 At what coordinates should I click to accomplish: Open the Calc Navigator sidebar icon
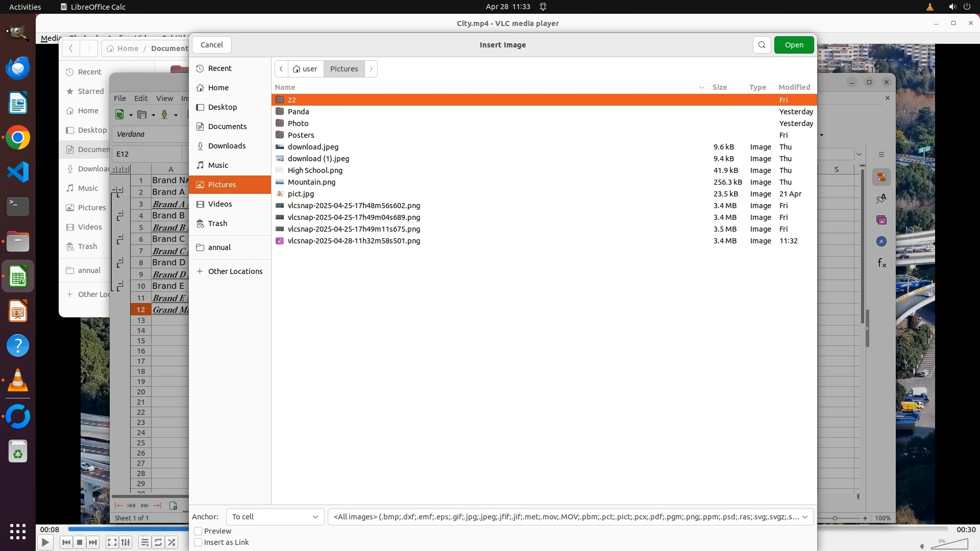tap(881, 241)
